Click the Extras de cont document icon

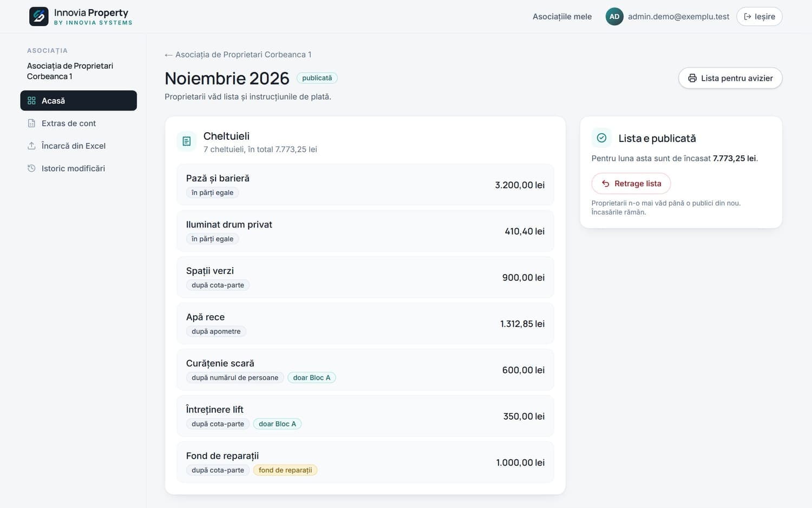pos(31,123)
